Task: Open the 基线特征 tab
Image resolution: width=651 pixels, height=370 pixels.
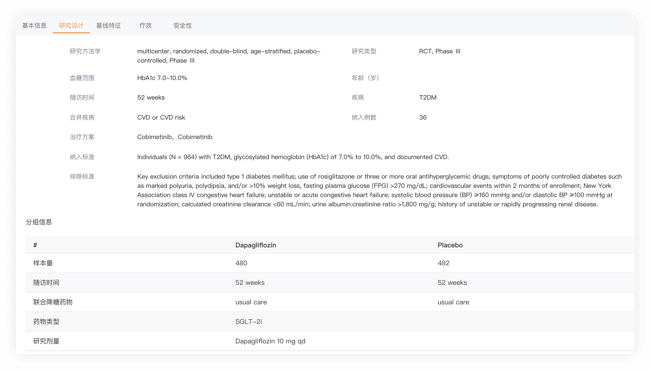Action: click(x=108, y=26)
